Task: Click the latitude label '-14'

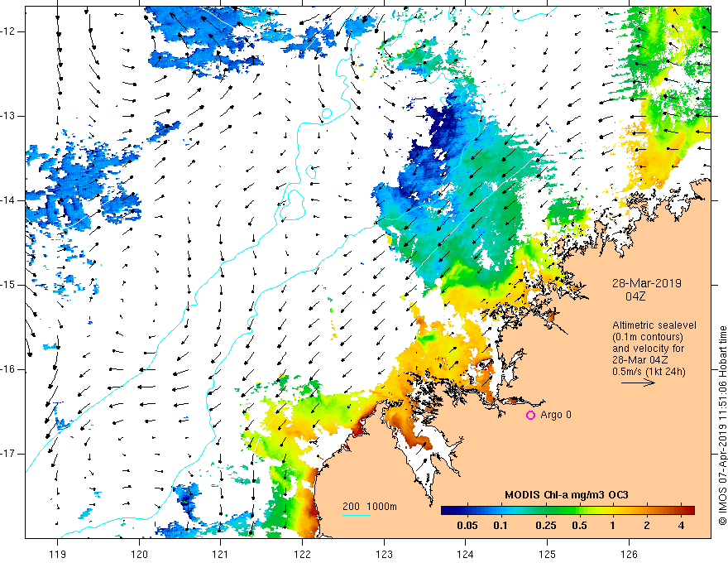Action: (9, 200)
